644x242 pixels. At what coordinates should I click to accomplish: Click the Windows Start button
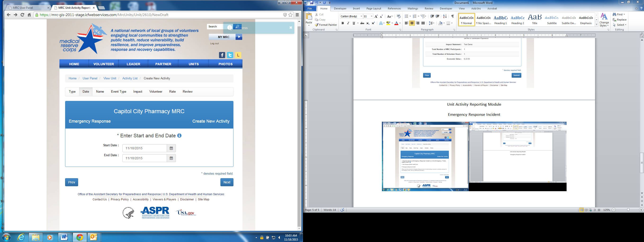[x=6, y=237]
